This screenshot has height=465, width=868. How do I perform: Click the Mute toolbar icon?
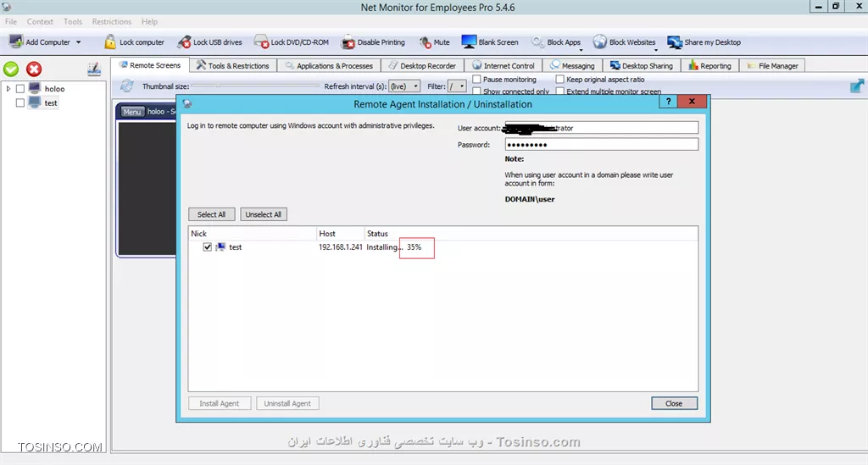(x=426, y=42)
